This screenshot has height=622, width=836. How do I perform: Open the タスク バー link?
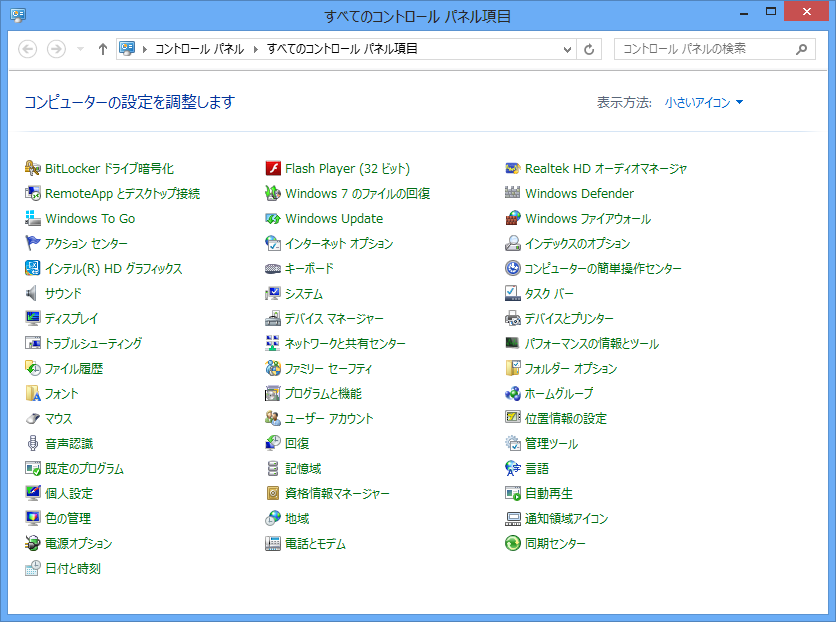point(550,293)
